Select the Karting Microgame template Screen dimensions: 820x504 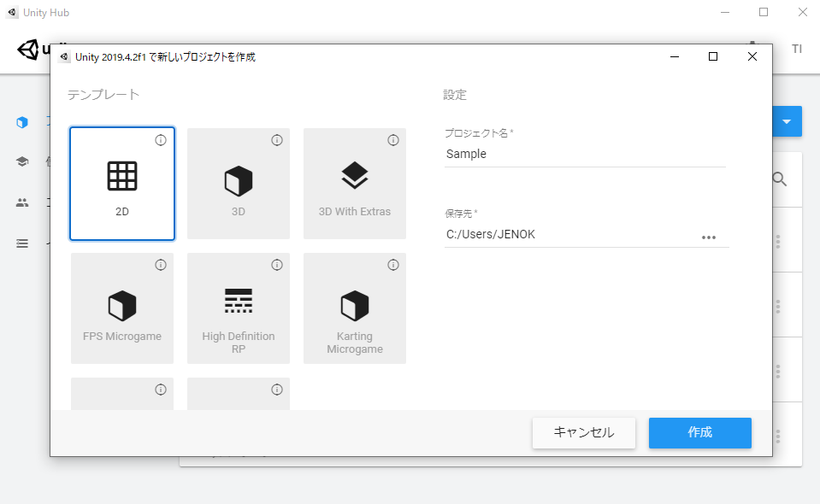[x=355, y=308]
